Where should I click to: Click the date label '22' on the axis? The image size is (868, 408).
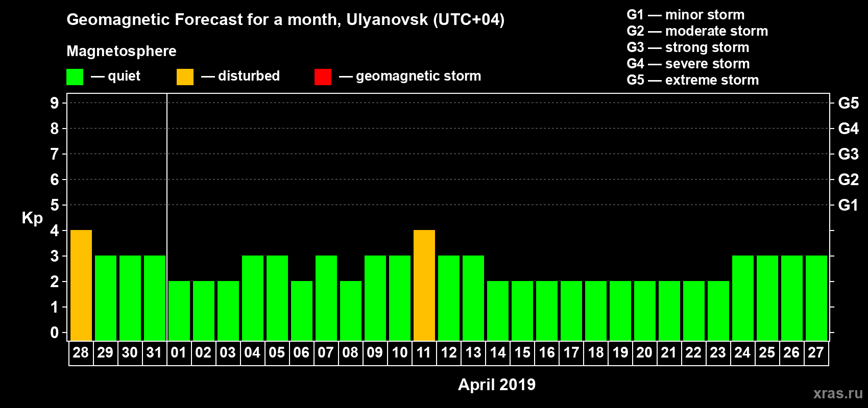[693, 352]
